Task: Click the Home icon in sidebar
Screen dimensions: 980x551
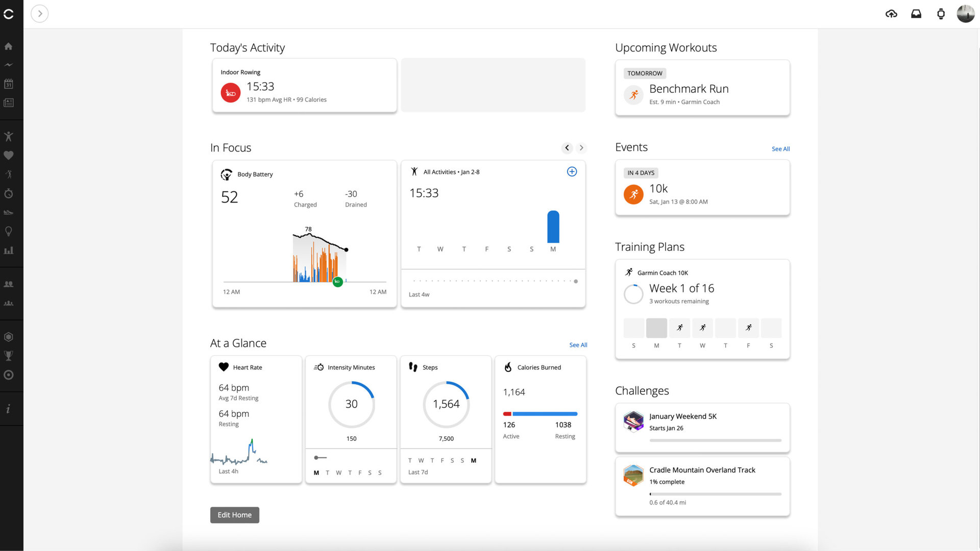Action: point(8,46)
